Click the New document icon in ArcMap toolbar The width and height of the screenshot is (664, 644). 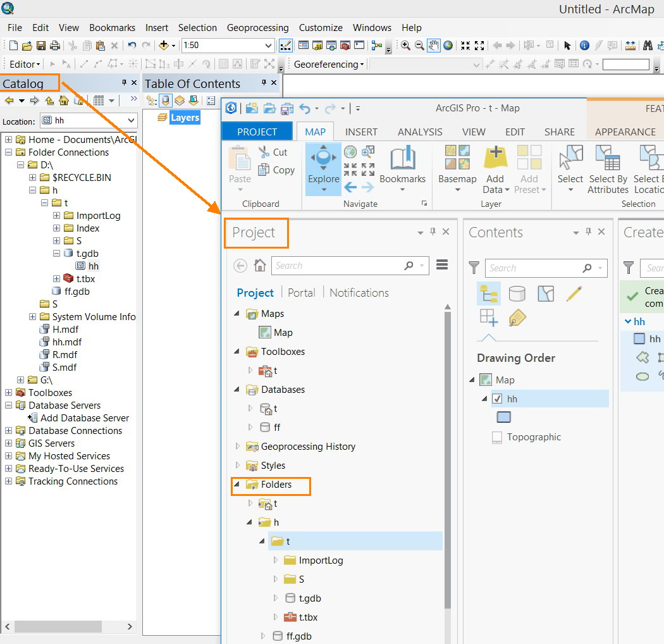tap(13, 46)
